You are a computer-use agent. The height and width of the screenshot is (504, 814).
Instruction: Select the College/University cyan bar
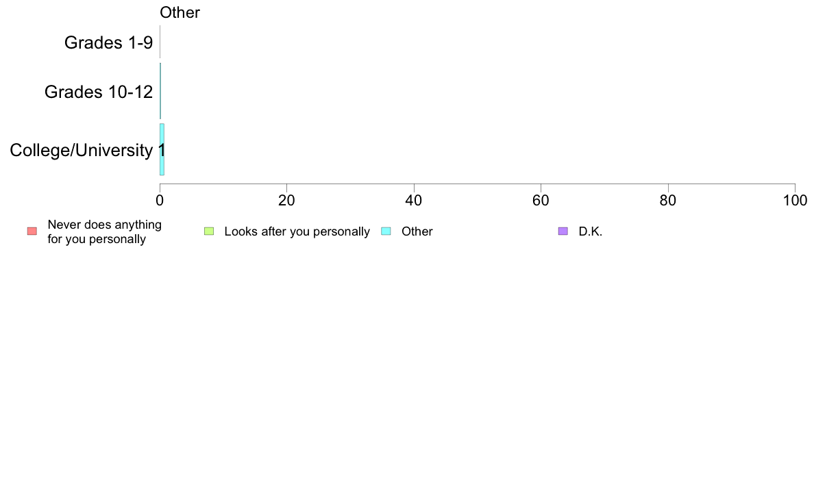click(x=162, y=149)
